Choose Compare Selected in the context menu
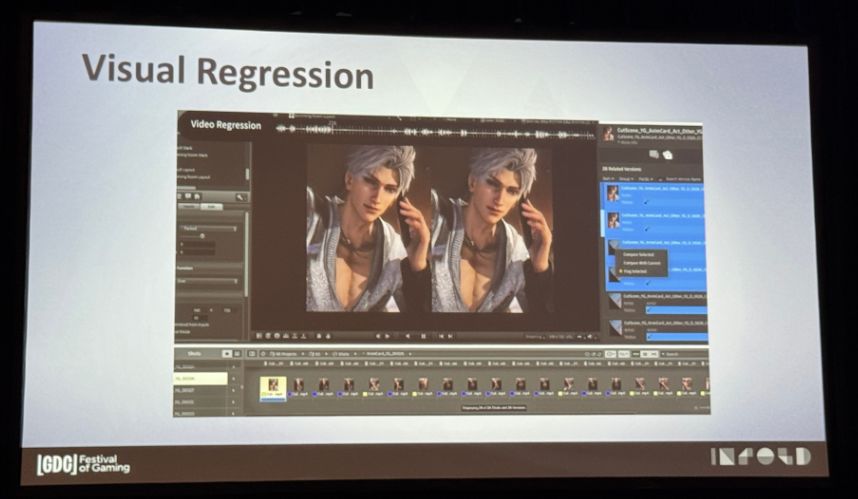Screen dimensions: 858x499 638,255
